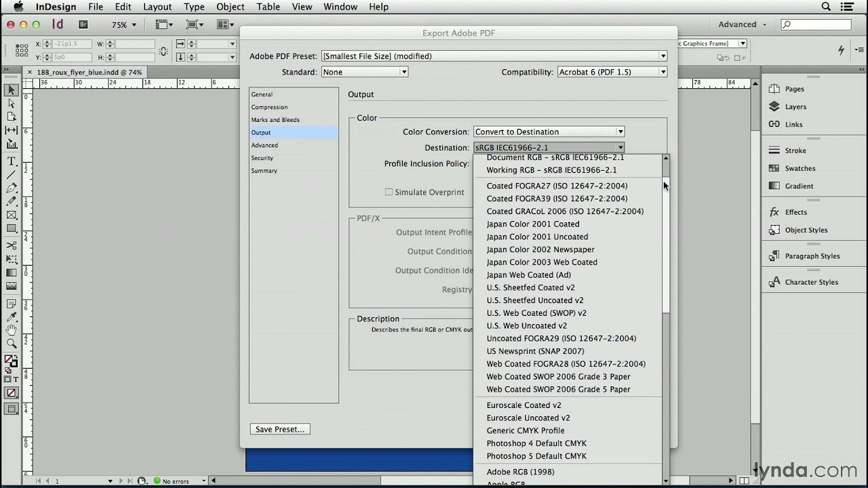Select the Selection tool in the toolbox
Viewport: 868px width, 488px height.
coord(12,90)
